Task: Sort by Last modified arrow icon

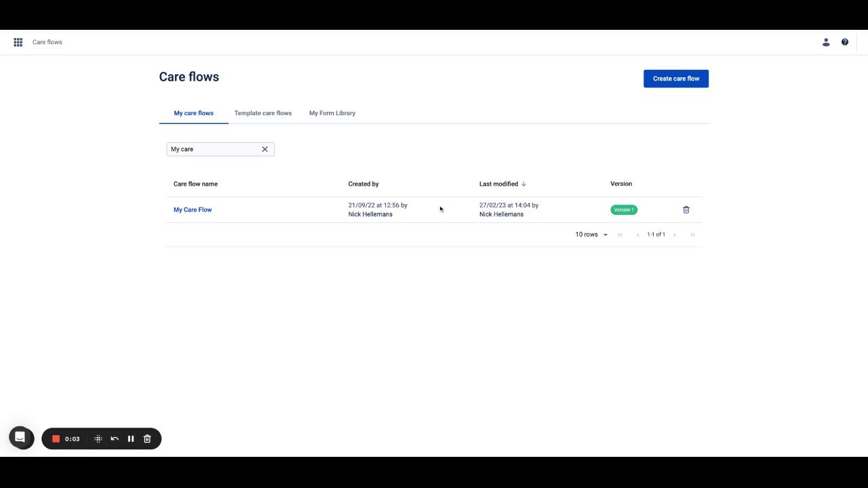Action: (x=524, y=184)
